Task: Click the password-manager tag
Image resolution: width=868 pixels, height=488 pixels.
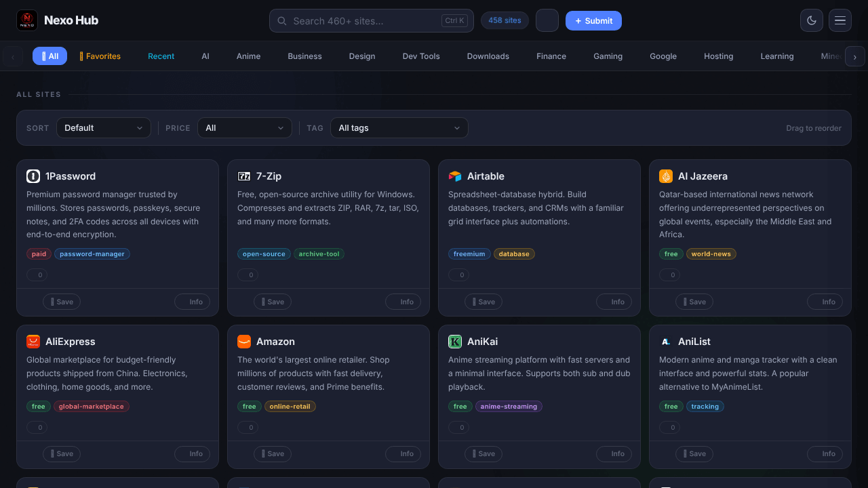Action: coord(92,254)
